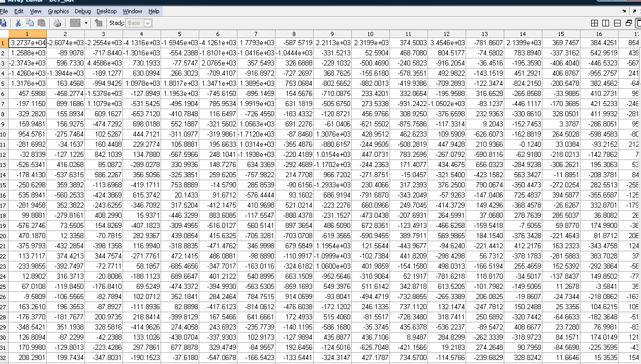Click the plot selection waveform button
641x364 pixels.
76,23
